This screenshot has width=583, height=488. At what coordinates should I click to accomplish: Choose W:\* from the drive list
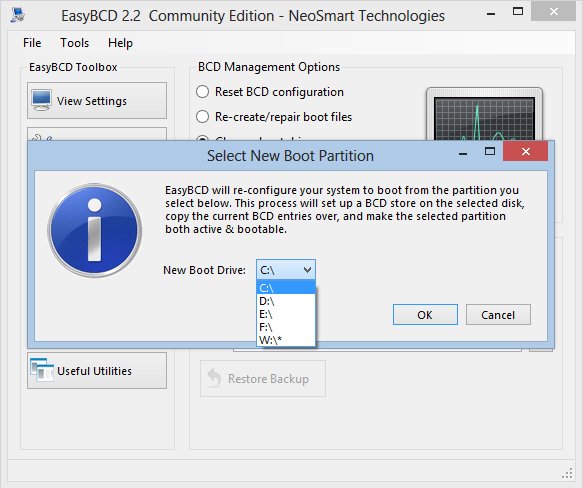pos(286,340)
